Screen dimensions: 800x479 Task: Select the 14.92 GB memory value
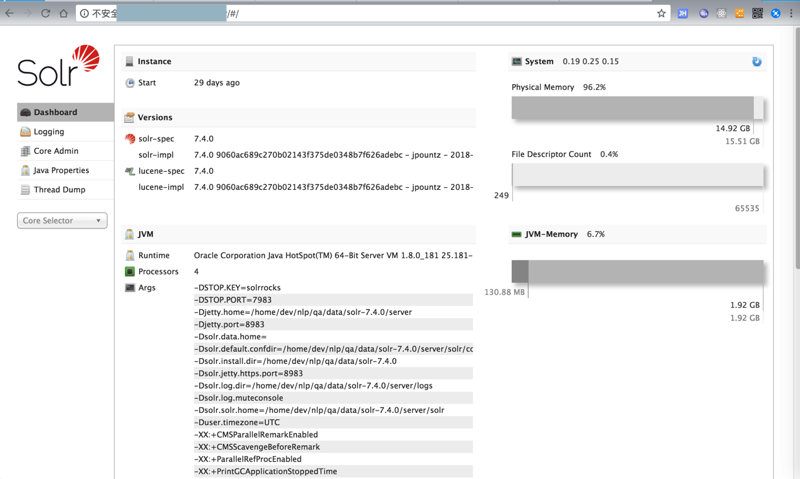pyautogui.click(x=733, y=129)
